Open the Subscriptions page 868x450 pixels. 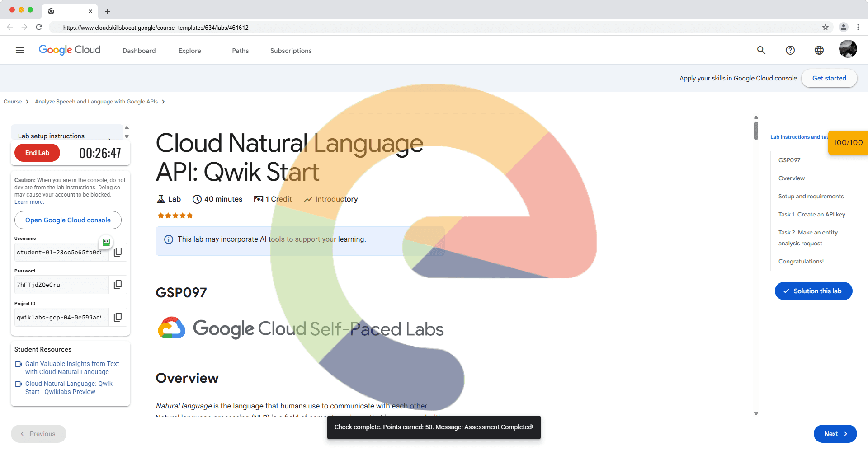tap(291, 51)
